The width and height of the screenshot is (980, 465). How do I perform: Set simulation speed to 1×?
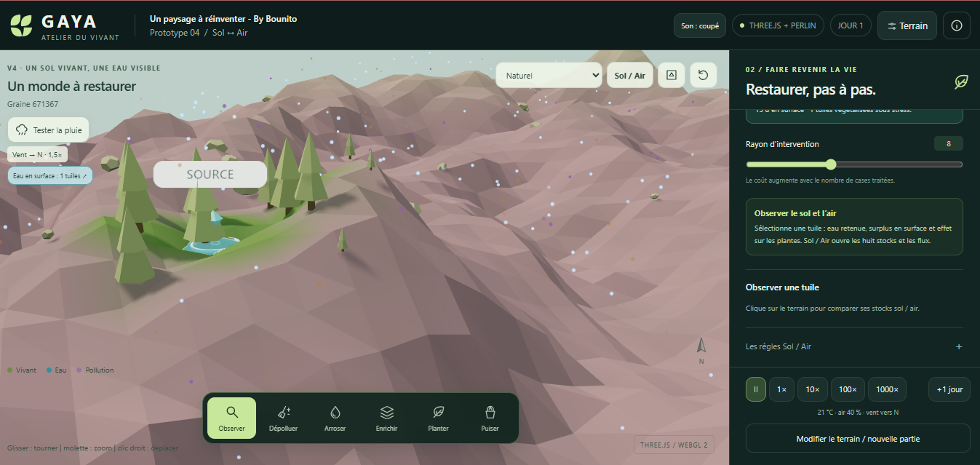coord(781,389)
